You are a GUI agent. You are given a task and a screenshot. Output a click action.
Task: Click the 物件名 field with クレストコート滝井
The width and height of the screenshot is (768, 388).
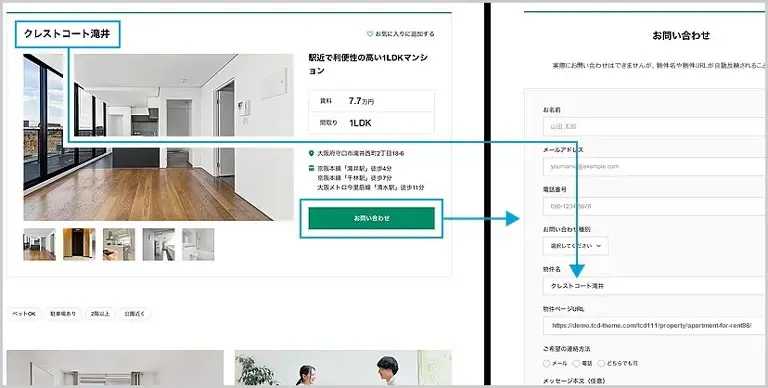(x=655, y=286)
